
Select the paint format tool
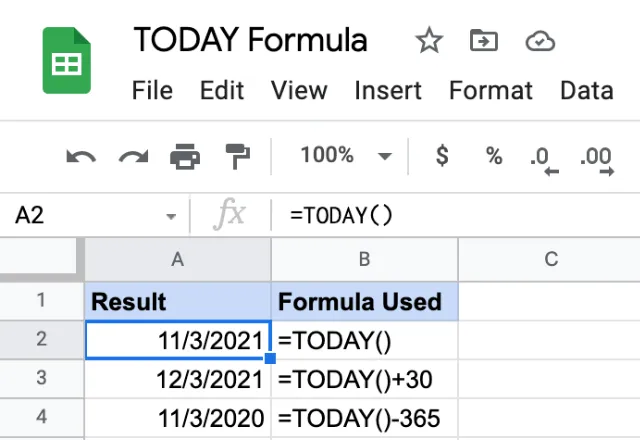pos(238,156)
